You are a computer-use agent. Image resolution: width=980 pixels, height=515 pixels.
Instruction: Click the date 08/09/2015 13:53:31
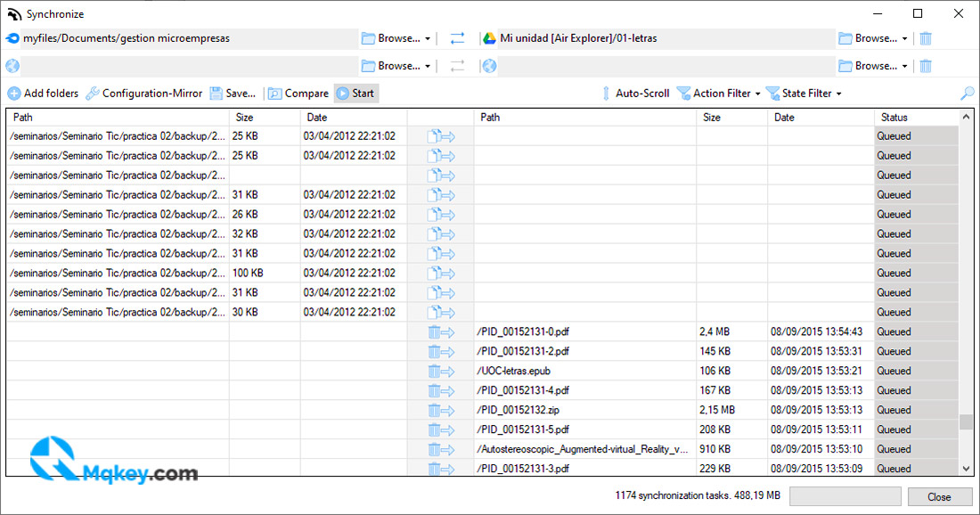[816, 351]
